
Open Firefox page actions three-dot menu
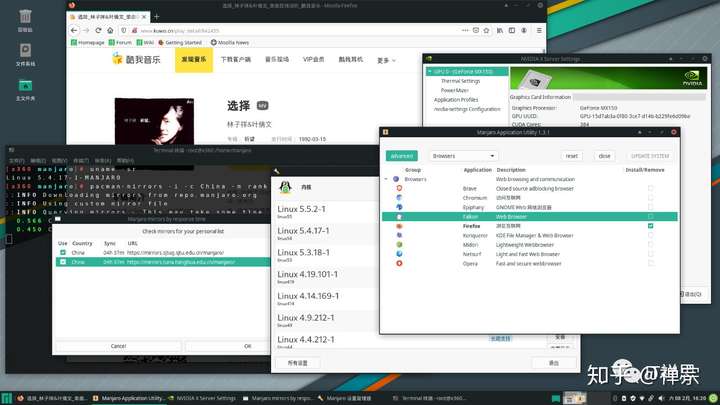465,30
